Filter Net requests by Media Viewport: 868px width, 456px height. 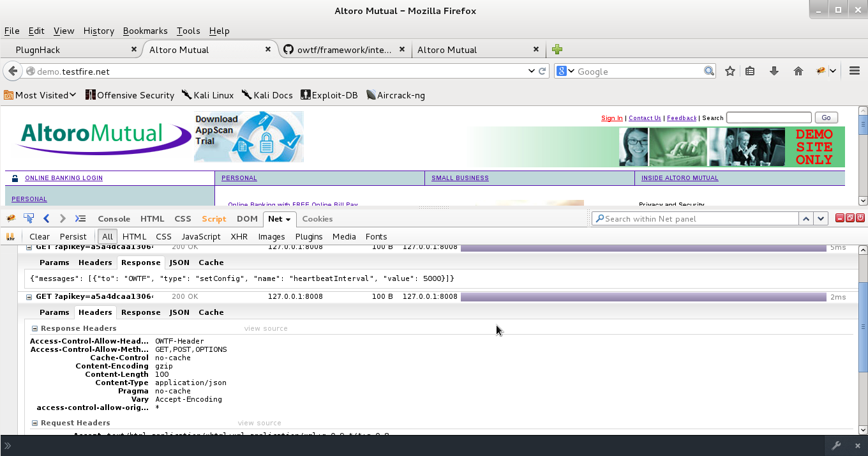click(344, 236)
